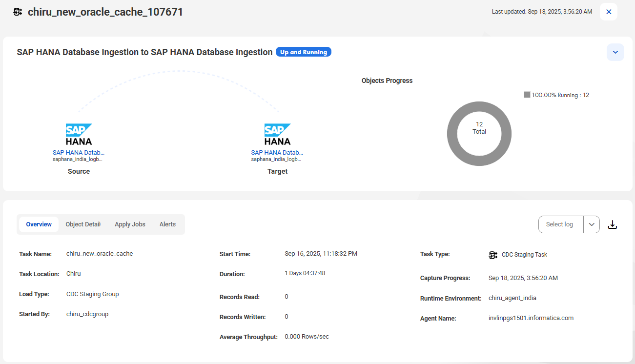This screenshot has width=635, height=364.
Task: Click the source connection name saphana_india_logb
Action: 78,159
